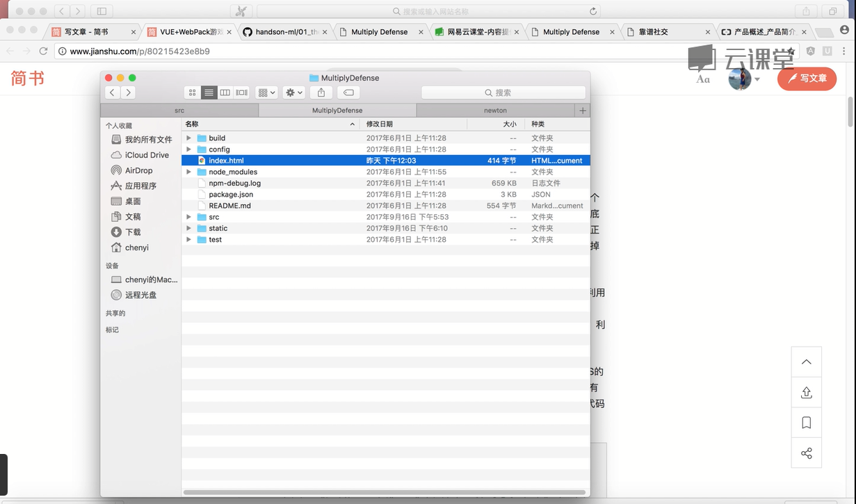
Task: Expand the config folder
Action: [188, 149]
